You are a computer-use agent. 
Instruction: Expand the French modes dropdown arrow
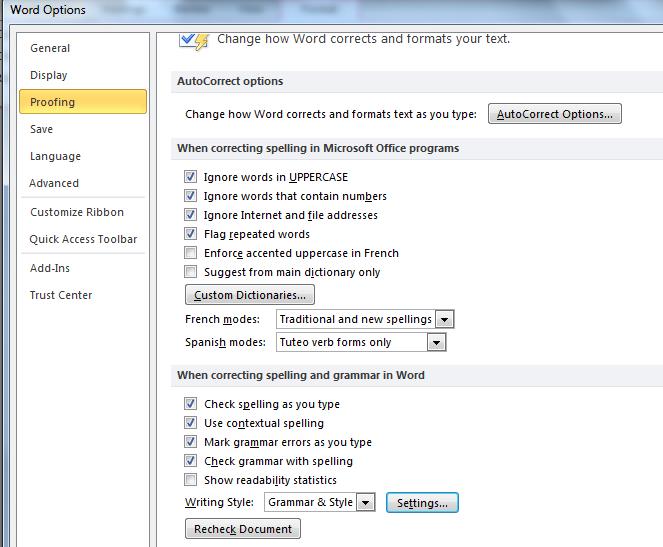click(444, 320)
